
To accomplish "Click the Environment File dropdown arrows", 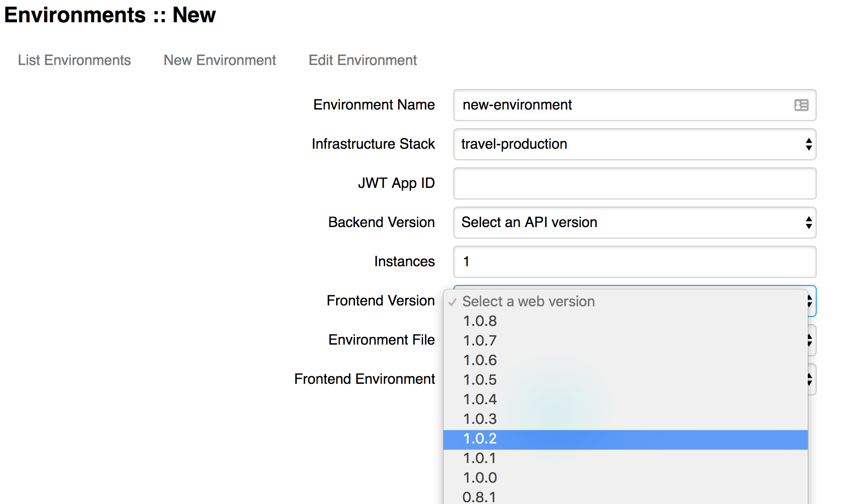I will (811, 341).
